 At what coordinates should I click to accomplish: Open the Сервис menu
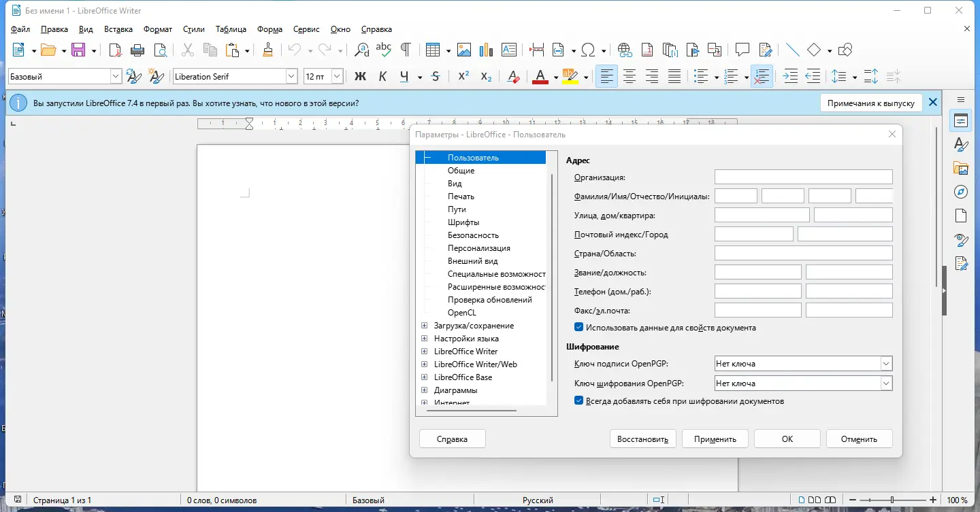click(x=306, y=29)
